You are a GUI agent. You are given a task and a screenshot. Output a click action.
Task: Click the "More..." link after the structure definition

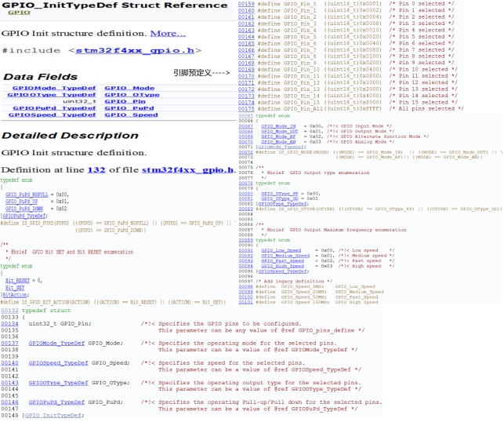click(x=168, y=34)
